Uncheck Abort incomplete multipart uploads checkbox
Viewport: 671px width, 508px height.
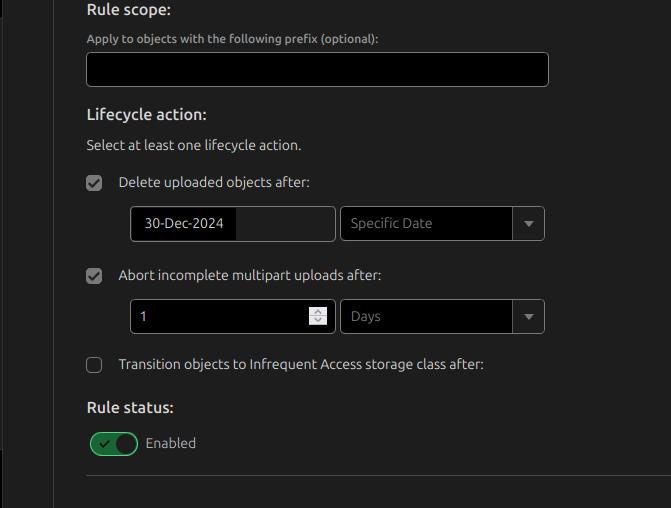94,276
